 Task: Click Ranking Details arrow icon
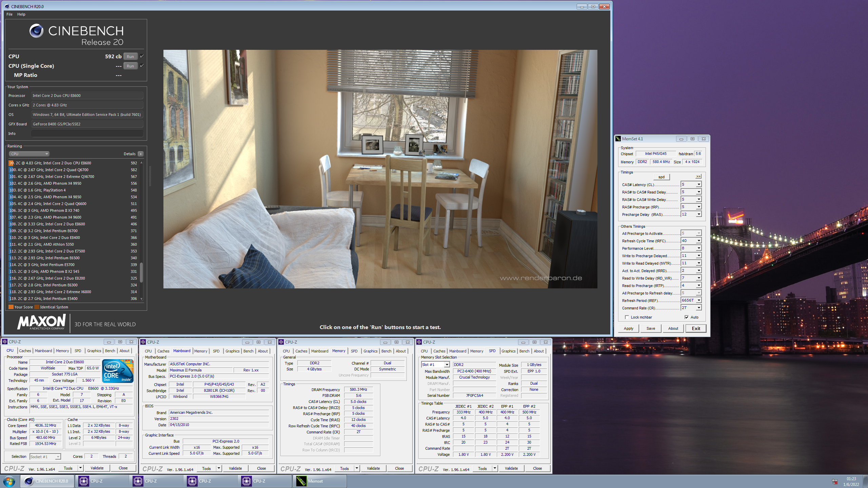pyautogui.click(x=141, y=154)
